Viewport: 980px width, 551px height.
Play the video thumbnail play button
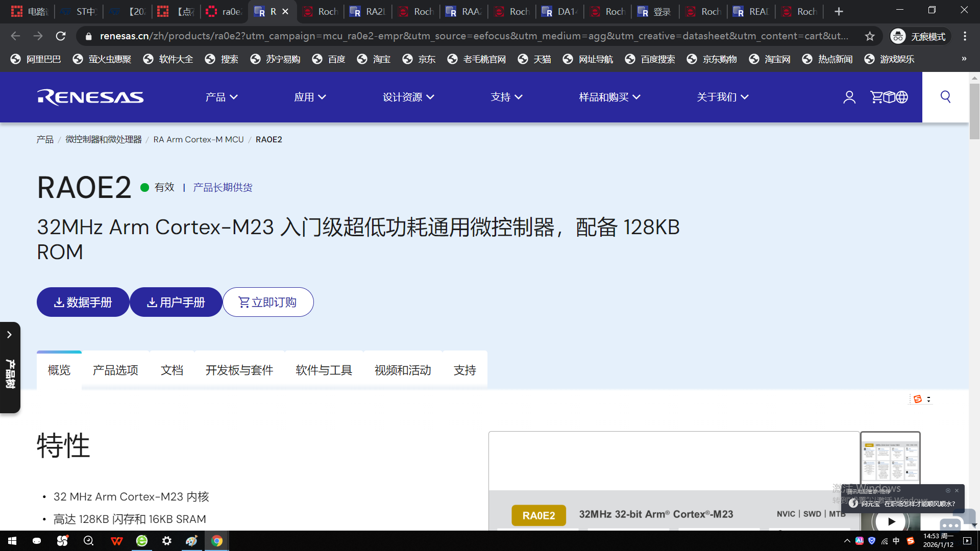click(x=891, y=521)
